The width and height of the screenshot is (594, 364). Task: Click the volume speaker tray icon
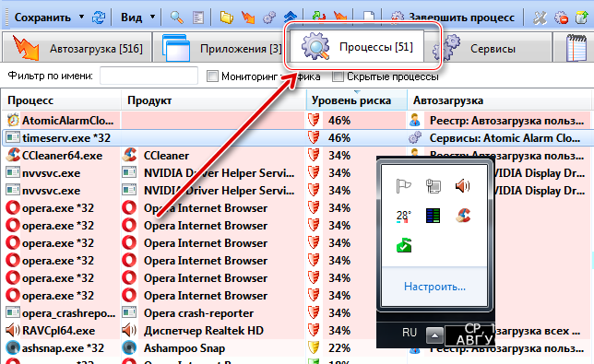462,186
